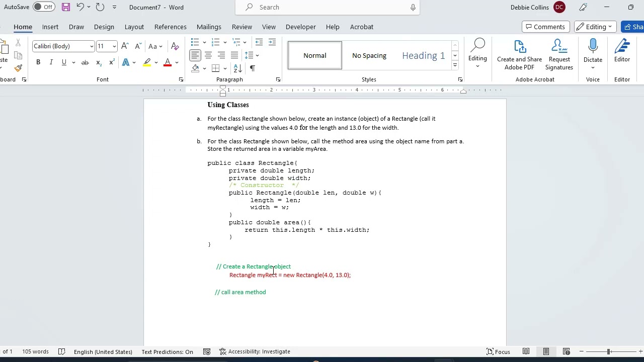The height and width of the screenshot is (362, 644).
Task: Click the Format Painter brush icon
Action: pos(18,68)
